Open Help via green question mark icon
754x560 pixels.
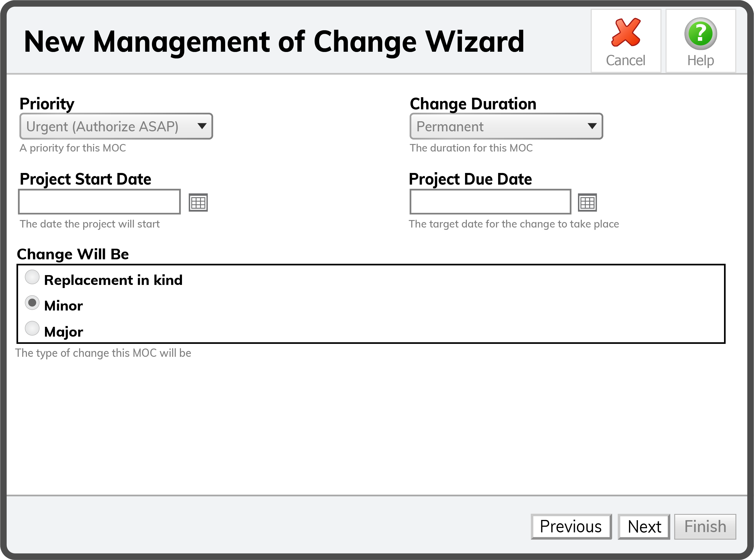[x=700, y=34]
